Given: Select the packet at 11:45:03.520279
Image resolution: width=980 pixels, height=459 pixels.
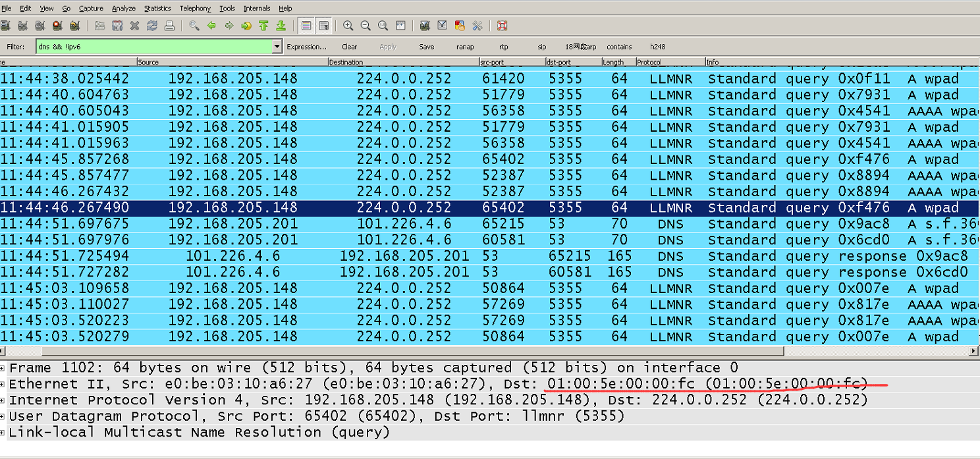Looking at the screenshot, I should coord(490,337).
